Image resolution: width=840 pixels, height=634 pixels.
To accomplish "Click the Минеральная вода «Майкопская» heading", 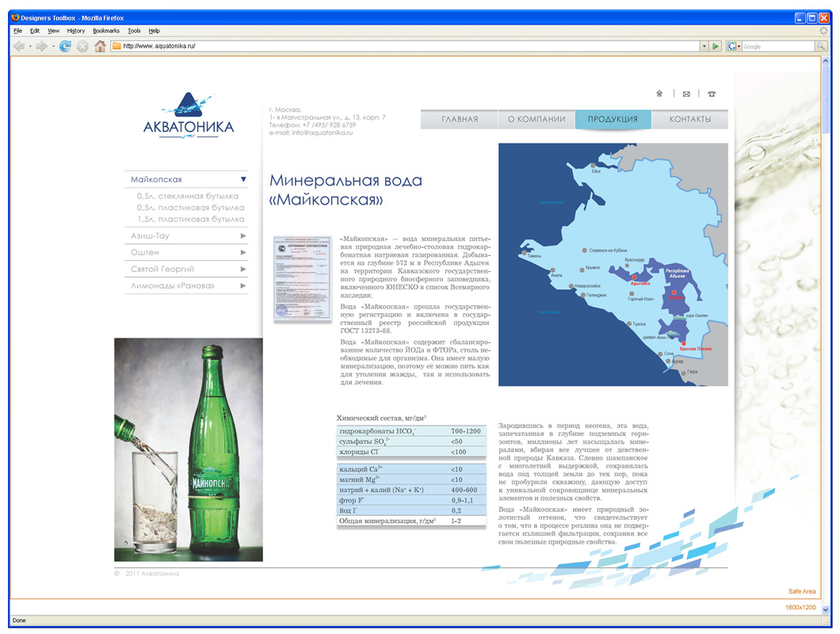I will (346, 190).
